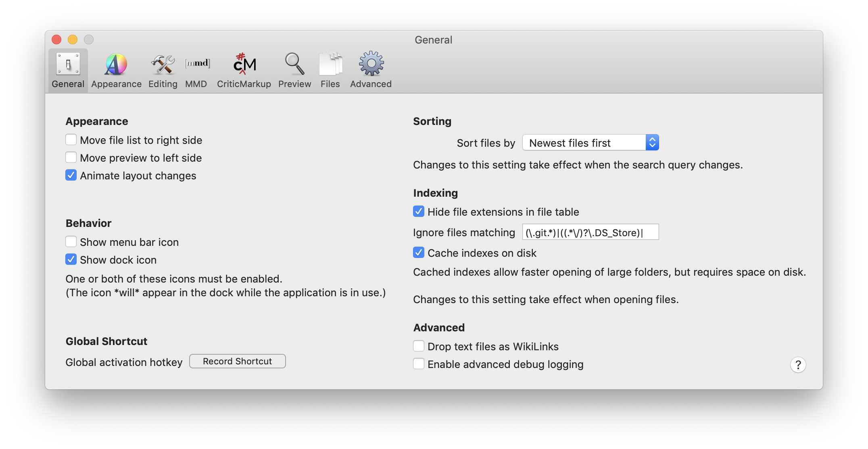Image resolution: width=868 pixels, height=449 pixels.
Task: Click the Newest files first popup arrows
Action: pos(652,143)
